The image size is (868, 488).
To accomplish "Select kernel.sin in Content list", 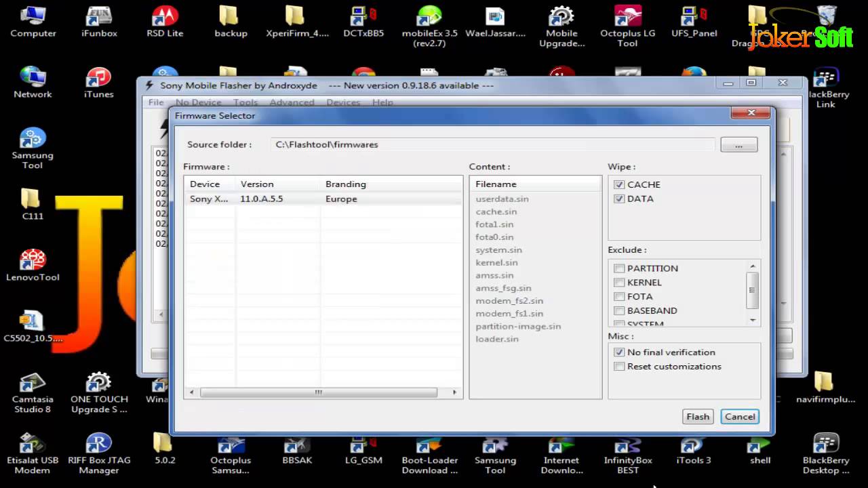I will (496, 263).
